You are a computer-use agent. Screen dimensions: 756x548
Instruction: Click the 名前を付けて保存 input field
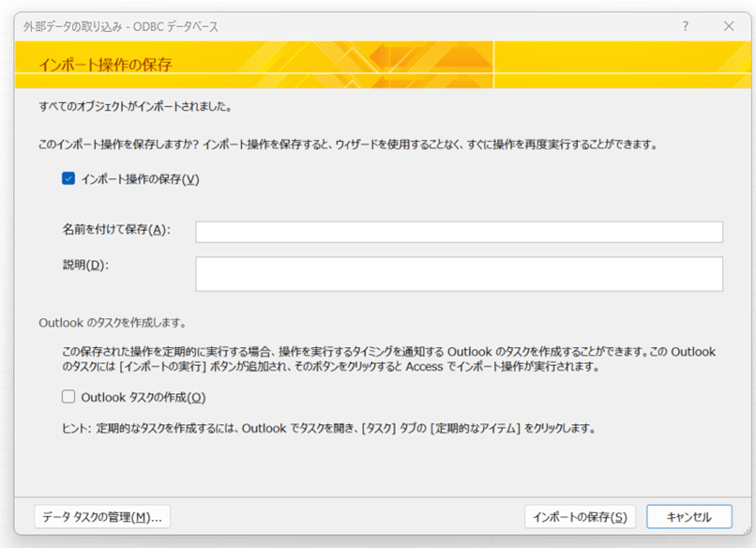click(459, 232)
